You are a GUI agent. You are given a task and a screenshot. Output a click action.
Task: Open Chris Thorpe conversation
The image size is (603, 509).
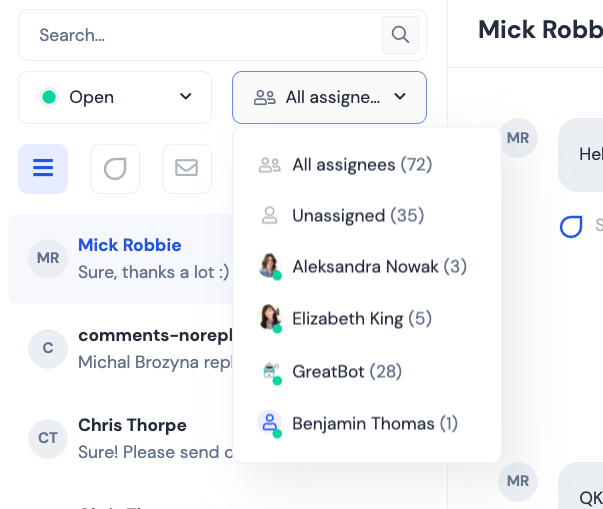coord(121,439)
